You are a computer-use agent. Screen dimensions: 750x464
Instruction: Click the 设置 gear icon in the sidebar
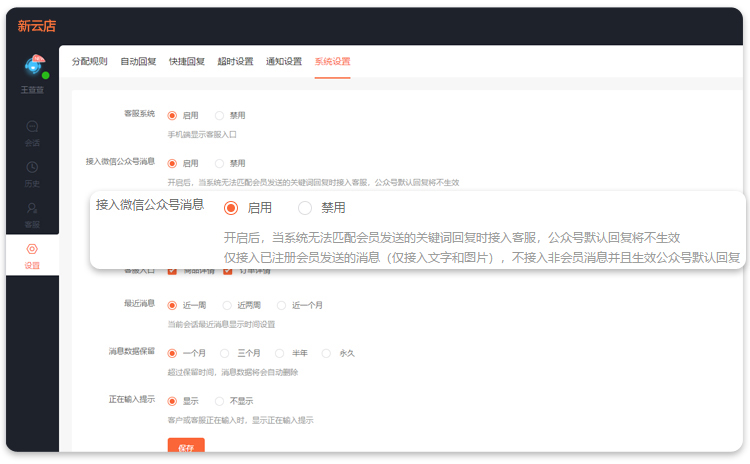click(32, 248)
